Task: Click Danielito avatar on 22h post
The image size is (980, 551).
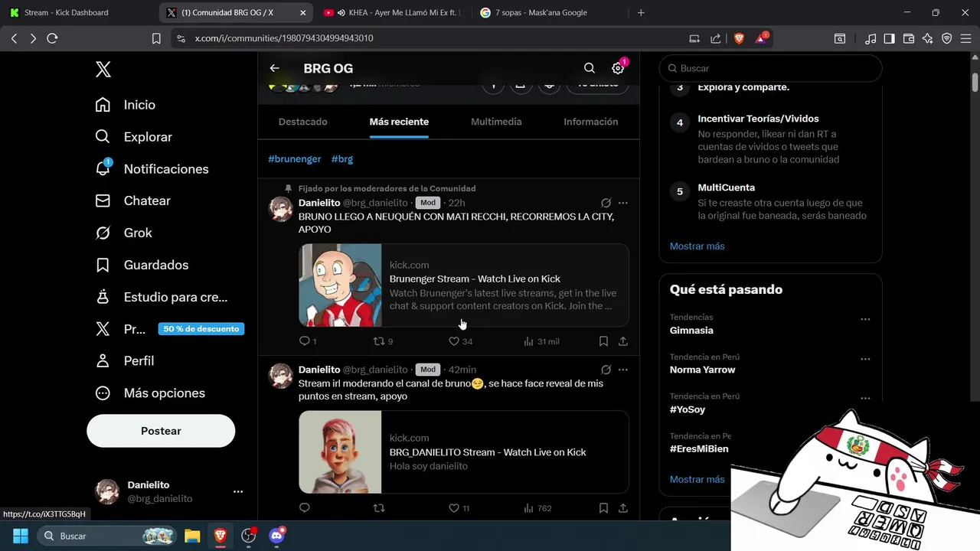Action: pyautogui.click(x=281, y=209)
